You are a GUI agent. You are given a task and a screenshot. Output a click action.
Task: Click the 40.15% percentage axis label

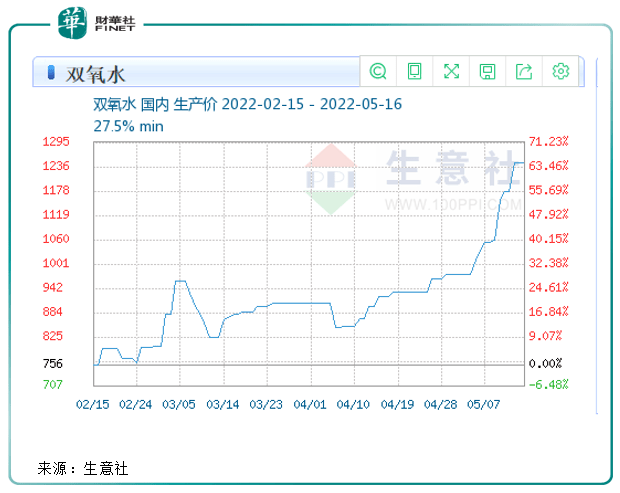(x=548, y=239)
